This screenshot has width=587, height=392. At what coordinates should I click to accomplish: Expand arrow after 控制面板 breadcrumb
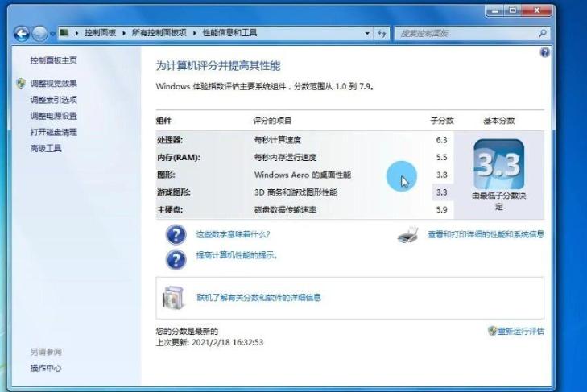pos(123,33)
